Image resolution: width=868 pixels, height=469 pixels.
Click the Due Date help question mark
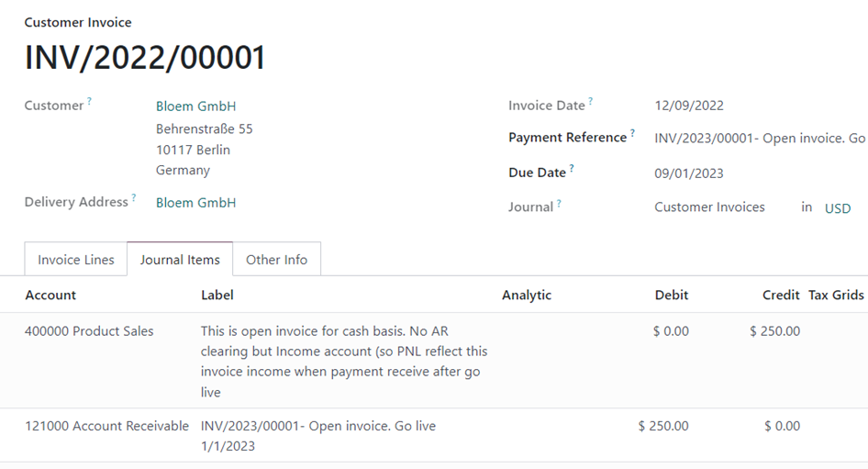[x=572, y=168]
